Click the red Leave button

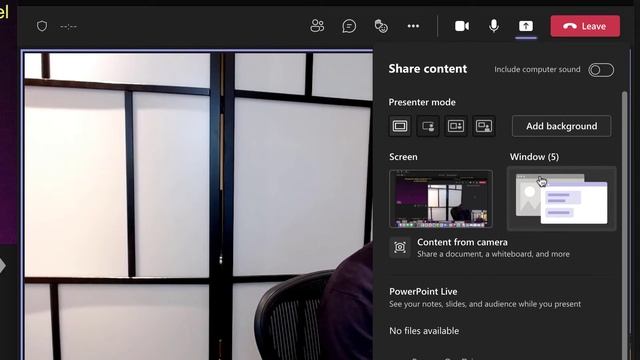pos(585,26)
